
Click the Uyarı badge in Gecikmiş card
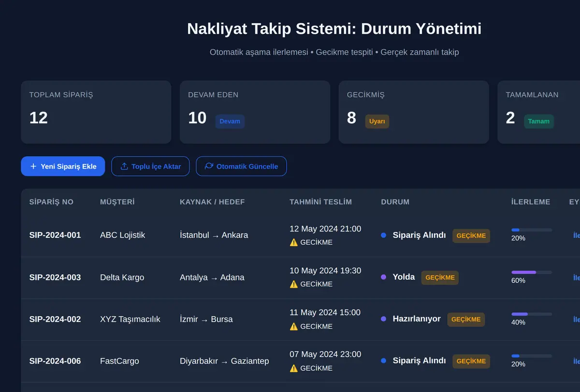[x=377, y=121]
